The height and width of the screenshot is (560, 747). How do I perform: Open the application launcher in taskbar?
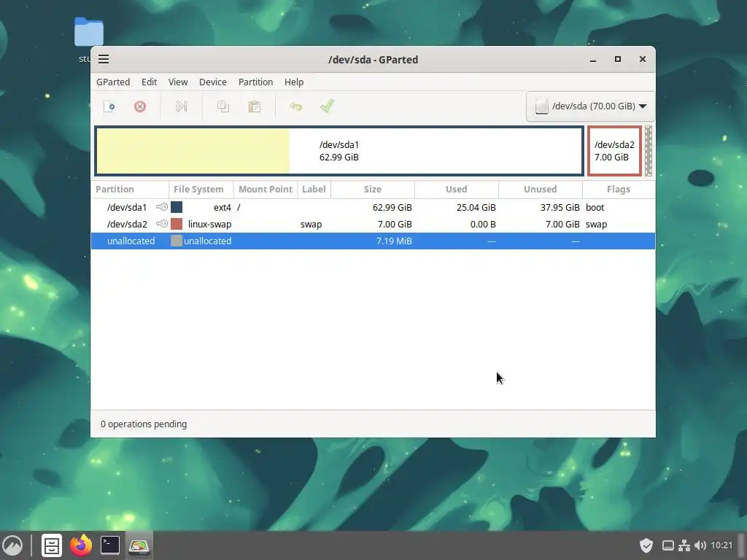(12, 545)
